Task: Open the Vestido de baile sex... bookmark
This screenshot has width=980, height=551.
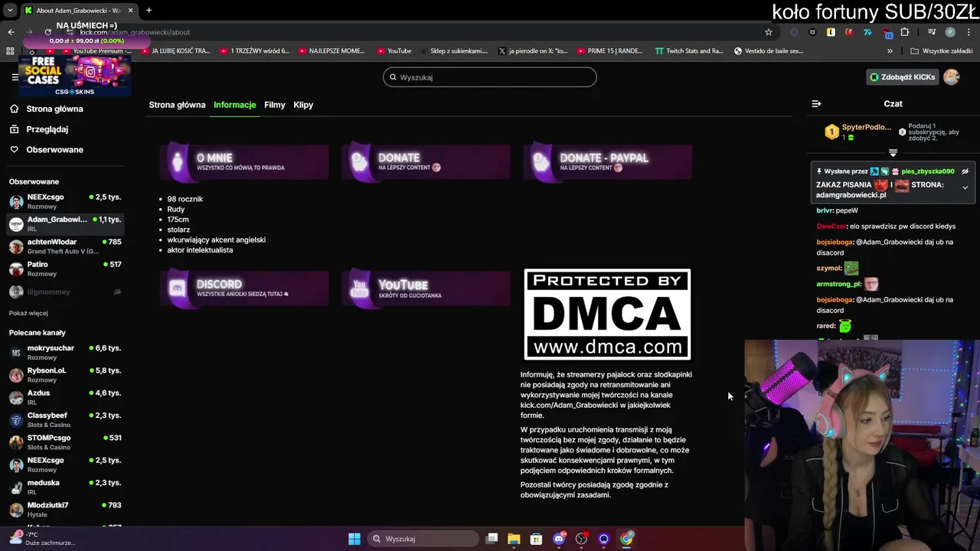Action: click(x=769, y=51)
